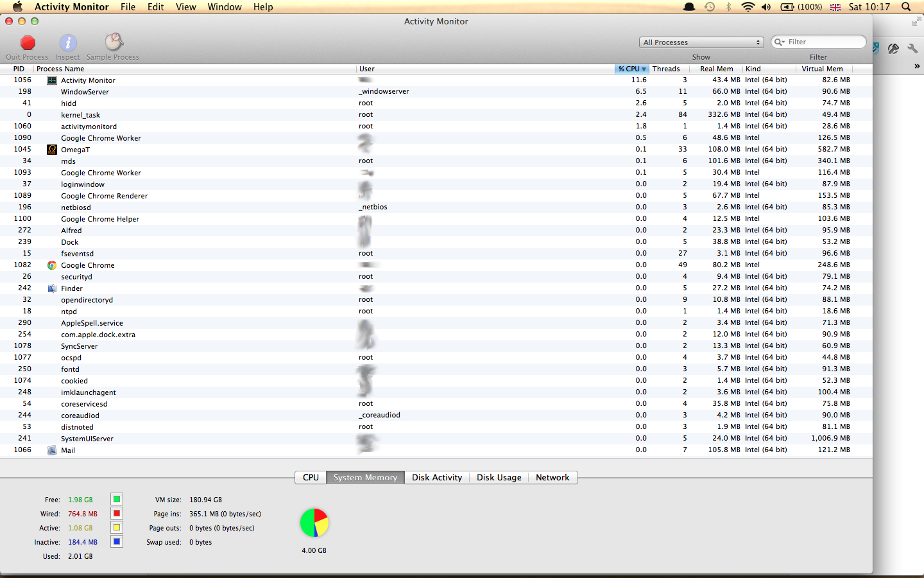
Task: Select the Dock process row
Action: (x=436, y=242)
